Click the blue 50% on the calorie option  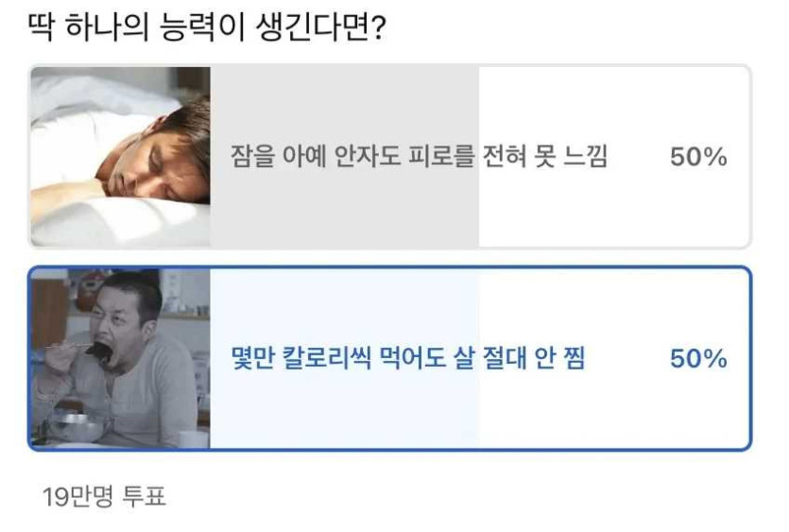tap(698, 359)
